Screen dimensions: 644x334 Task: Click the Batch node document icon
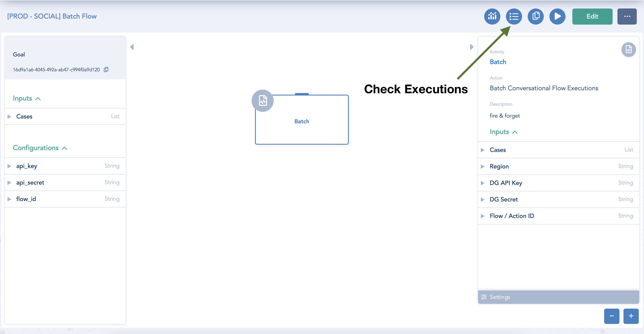coord(263,101)
